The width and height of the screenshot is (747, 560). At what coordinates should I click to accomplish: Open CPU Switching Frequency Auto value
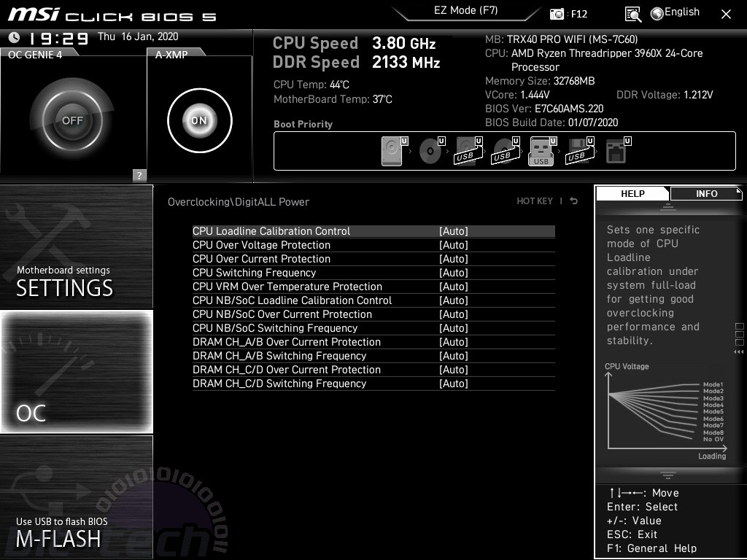click(454, 273)
